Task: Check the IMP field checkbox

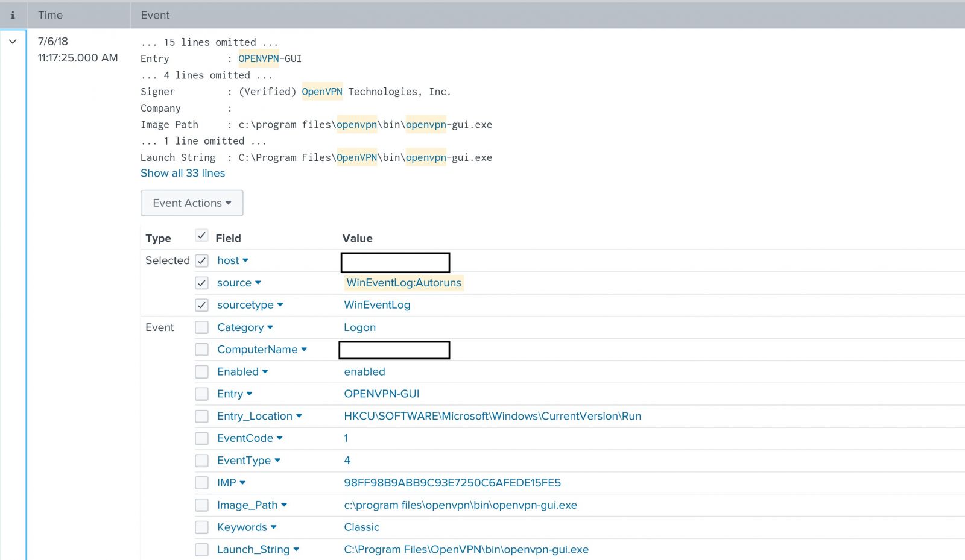Action: 201,483
